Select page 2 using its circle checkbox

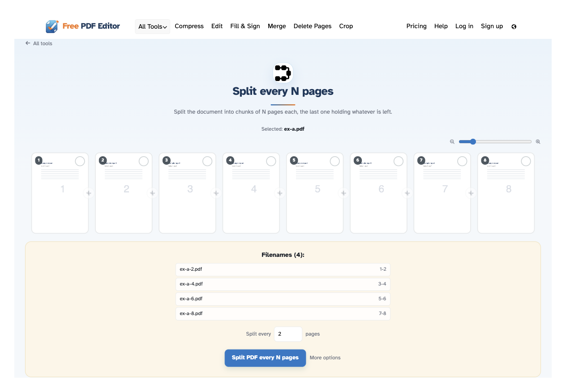click(x=144, y=161)
